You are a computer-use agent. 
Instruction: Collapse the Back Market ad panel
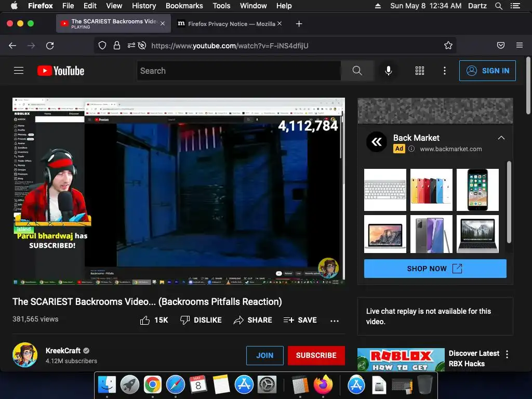pyautogui.click(x=501, y=138)
